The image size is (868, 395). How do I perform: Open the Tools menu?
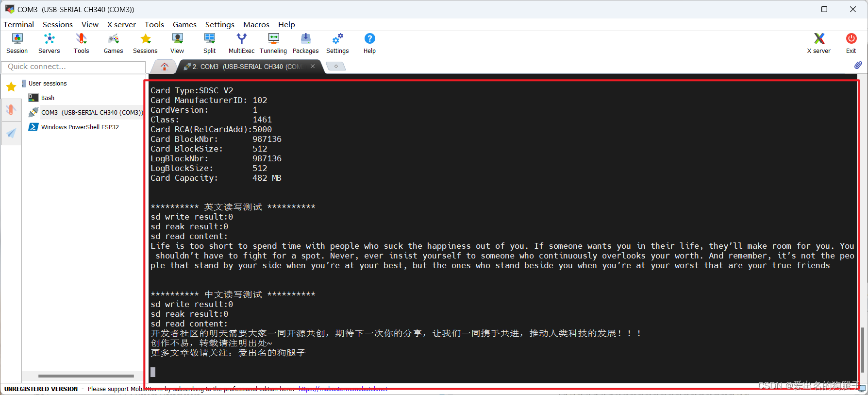pos(154,24)
